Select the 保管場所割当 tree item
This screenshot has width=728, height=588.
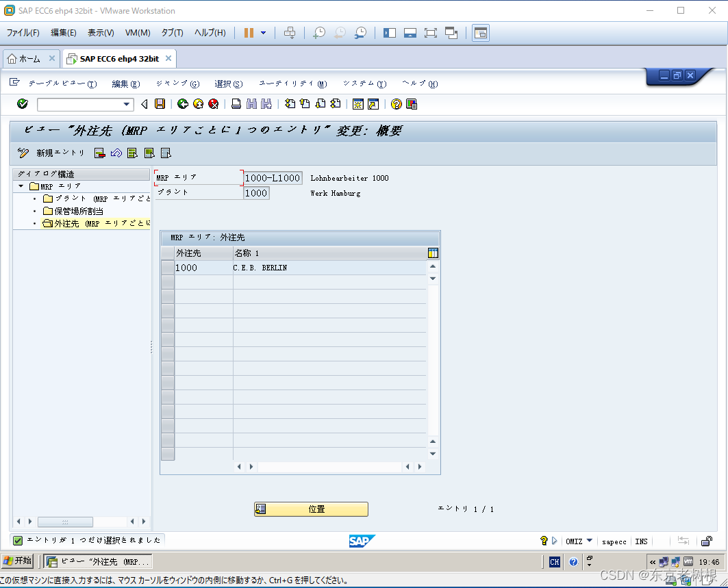(79, 211)
